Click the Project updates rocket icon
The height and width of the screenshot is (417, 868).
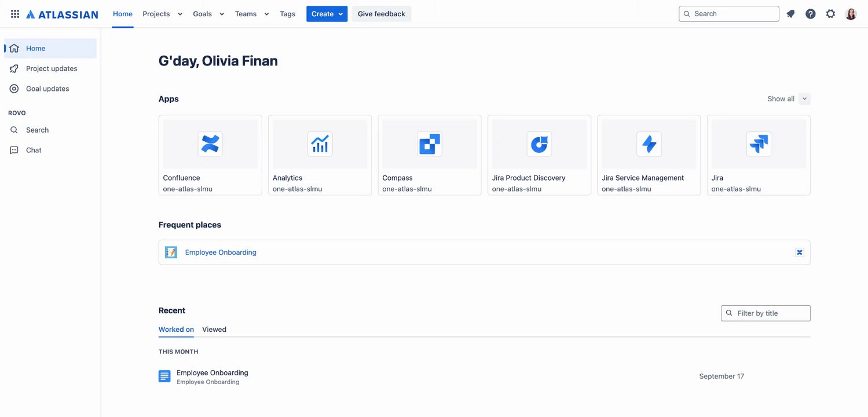click(x=14, y=68)
